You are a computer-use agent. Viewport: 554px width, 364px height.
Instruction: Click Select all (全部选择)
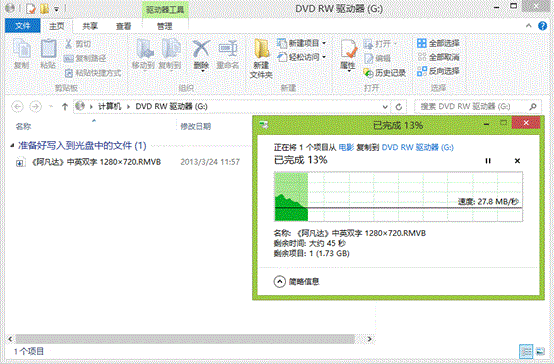pos(438,43)
